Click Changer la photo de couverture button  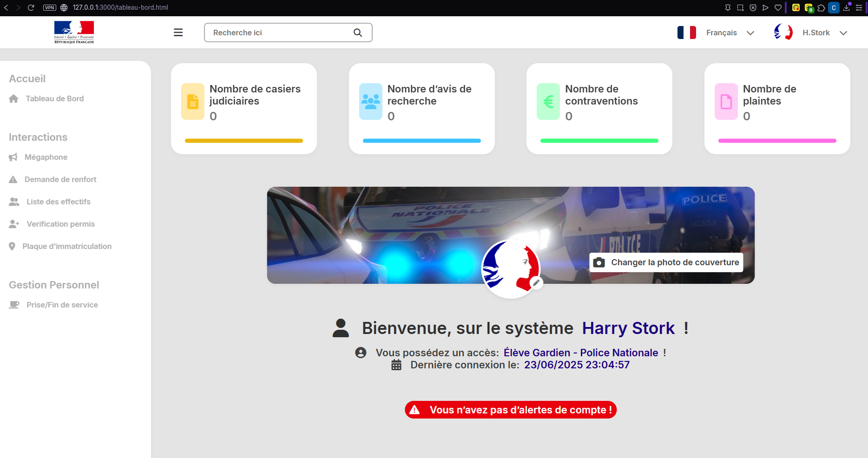click(665, 262)
